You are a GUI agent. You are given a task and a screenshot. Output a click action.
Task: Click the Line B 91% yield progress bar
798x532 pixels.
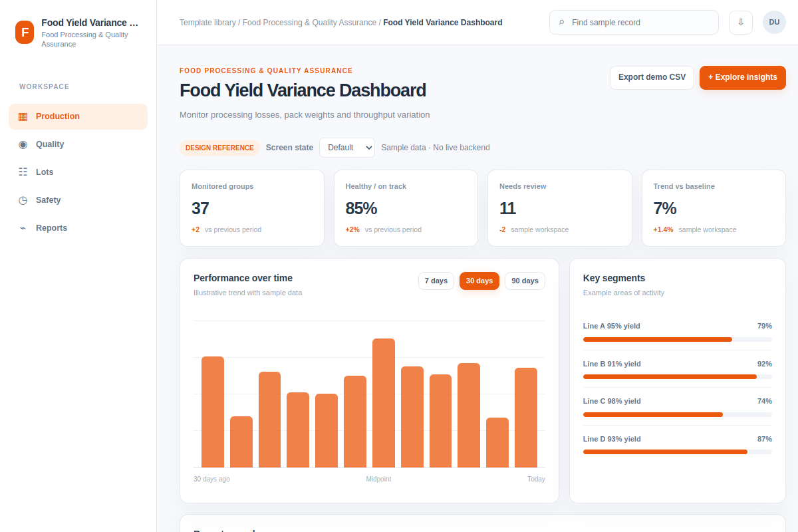pyautogui.click(x=678, y=376)
